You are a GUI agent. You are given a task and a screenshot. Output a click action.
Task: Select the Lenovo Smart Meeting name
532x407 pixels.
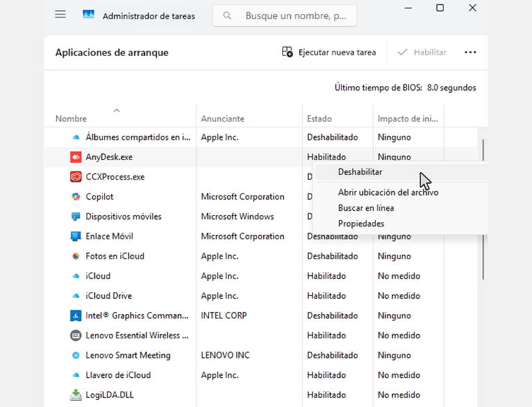[x=128, y=356]
